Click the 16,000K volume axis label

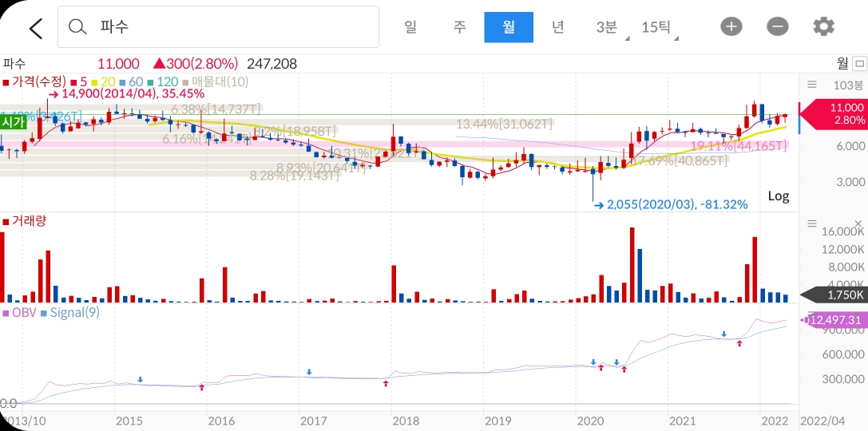pos(843,231)
